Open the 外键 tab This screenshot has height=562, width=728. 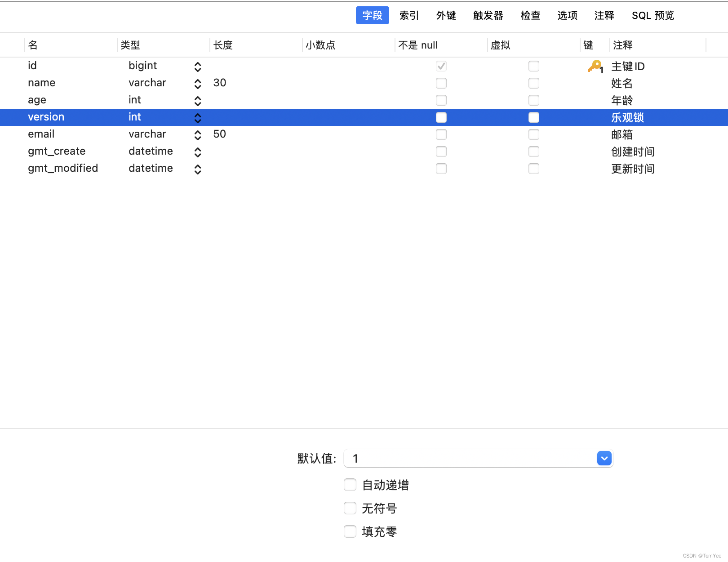[x=446, y=15]
